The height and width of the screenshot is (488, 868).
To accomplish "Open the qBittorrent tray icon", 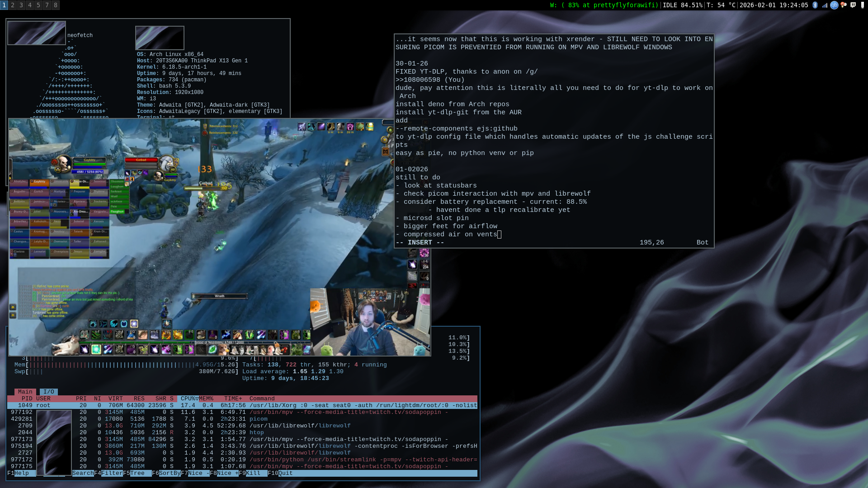I will [834, 5].
